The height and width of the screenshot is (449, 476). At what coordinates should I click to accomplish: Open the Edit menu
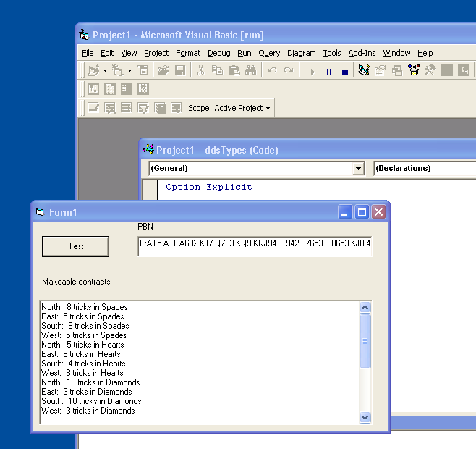click(x=107, y=53)
